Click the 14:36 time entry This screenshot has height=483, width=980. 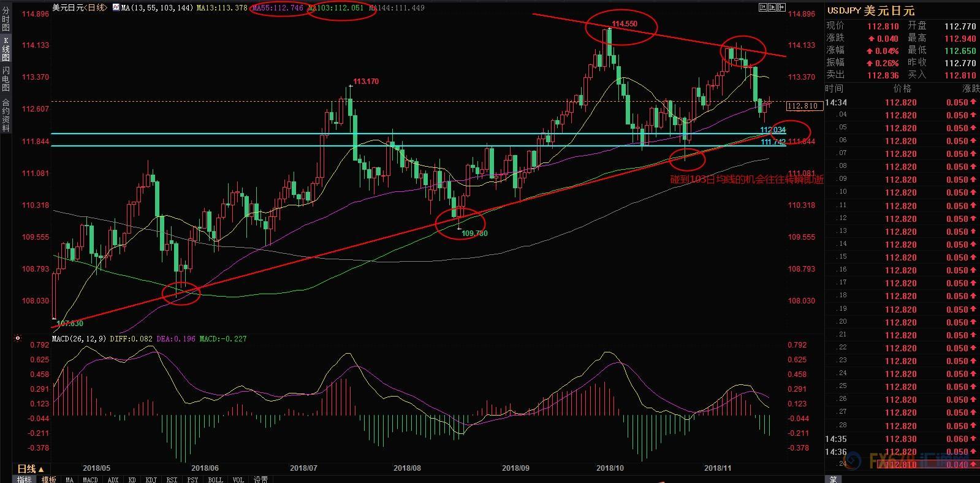(x=836, y=452)
